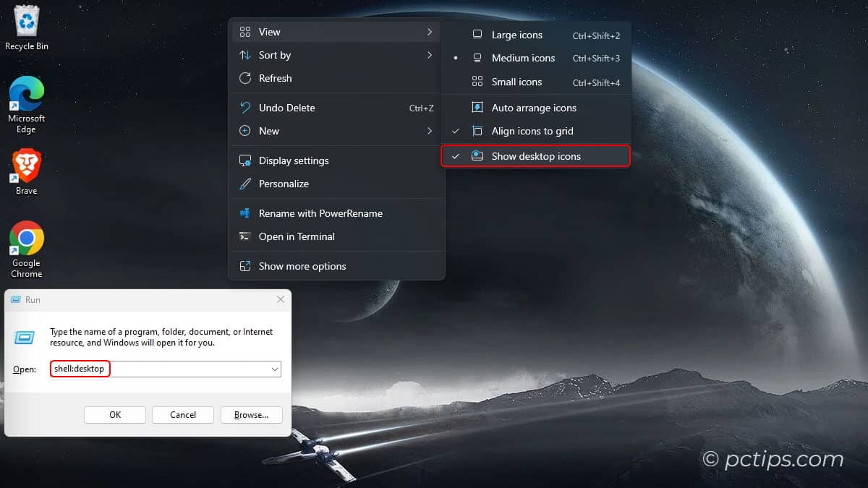Open the Brave browser

pyautogui.click(x=26, y=165)
